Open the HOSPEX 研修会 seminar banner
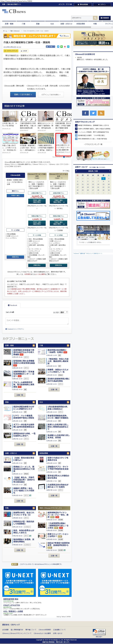Viewport: 113px width, 644px height. pyautogui.click(x=93, y=81)
